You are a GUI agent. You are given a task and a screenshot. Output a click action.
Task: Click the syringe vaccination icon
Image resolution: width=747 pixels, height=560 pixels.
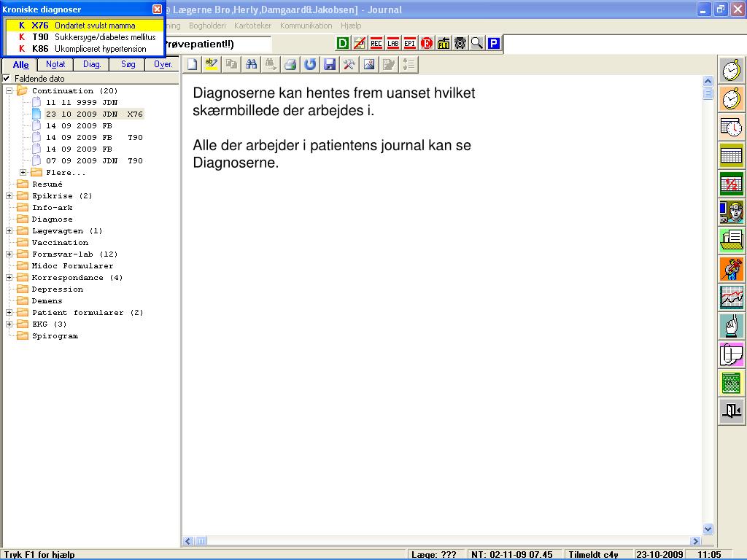point(732,269)
